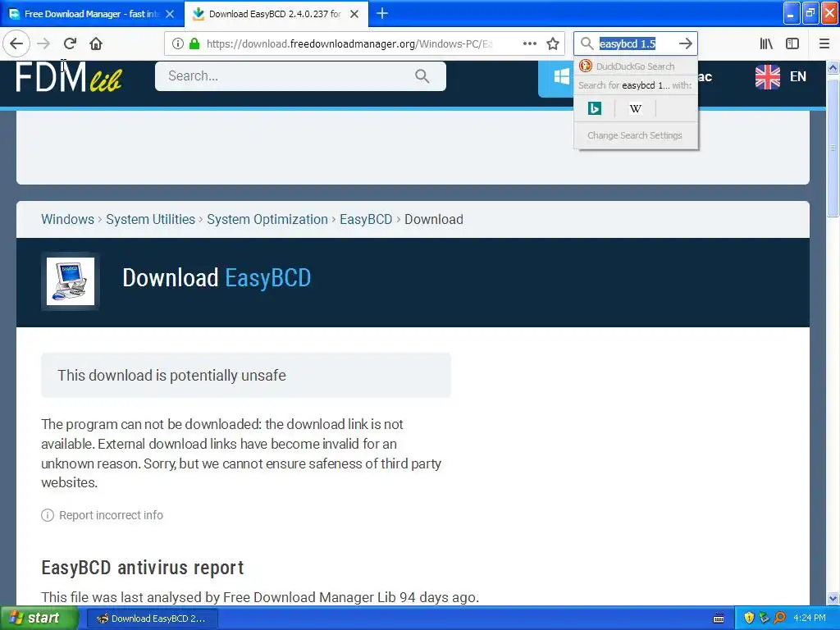This screenshot has height=630, width=840.
Task: Show site information for the page
Action: 178,43
